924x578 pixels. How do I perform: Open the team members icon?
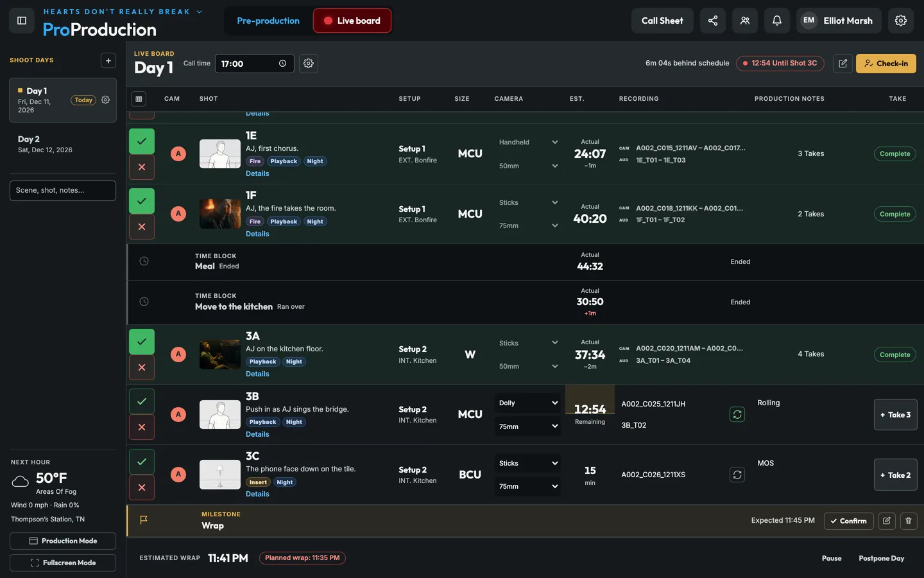tap(745, 21)
